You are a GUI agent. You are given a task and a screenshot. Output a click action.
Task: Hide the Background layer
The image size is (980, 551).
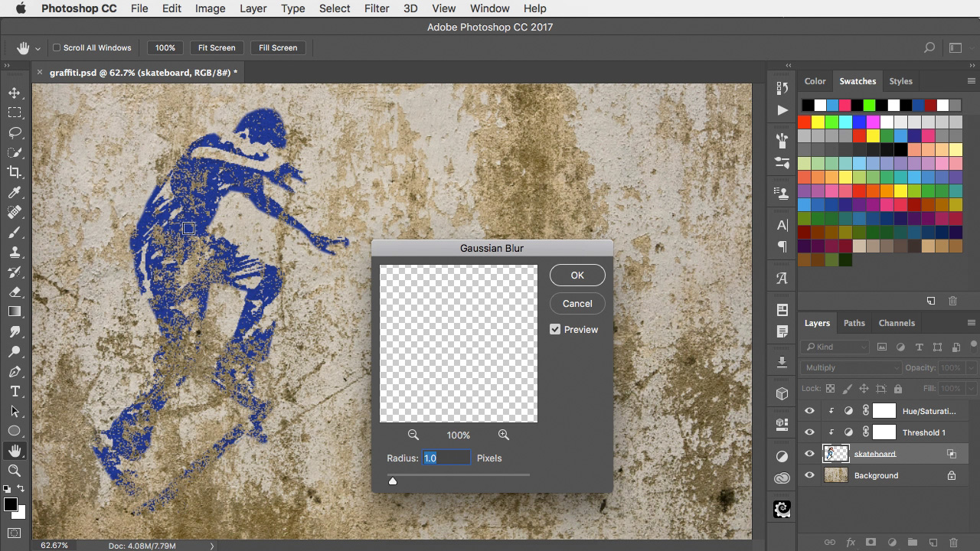point(809,475)
